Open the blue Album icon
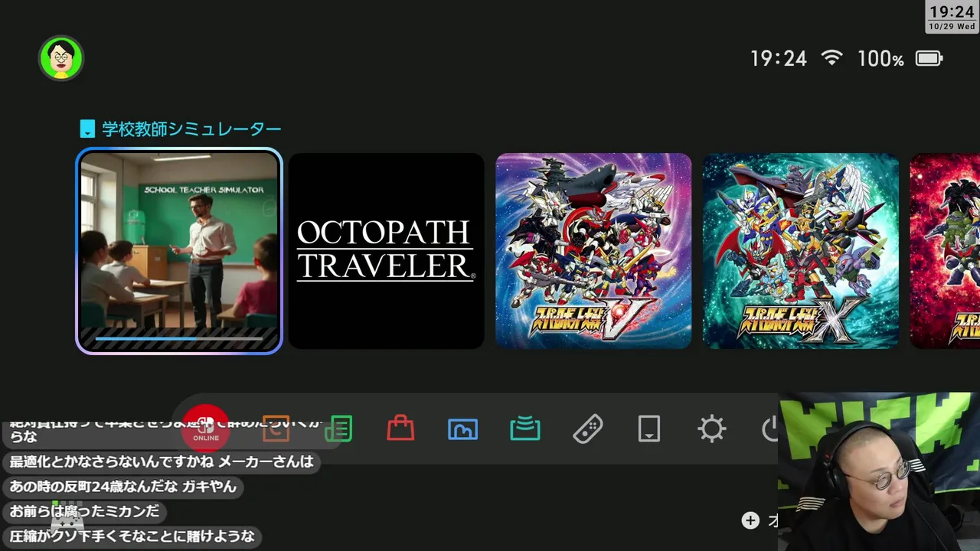 pyautogui.click(x=462, y=429)
